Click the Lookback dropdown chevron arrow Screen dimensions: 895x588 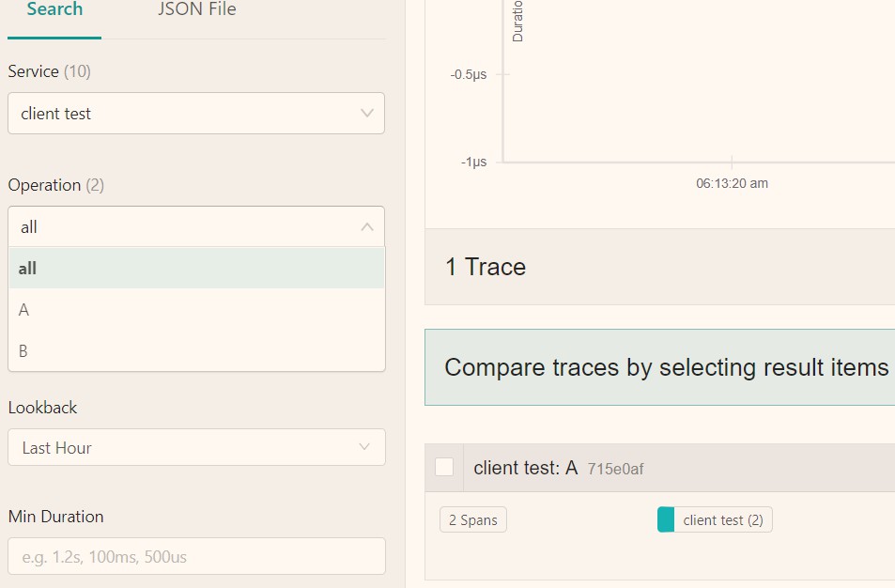pos(364,447)
